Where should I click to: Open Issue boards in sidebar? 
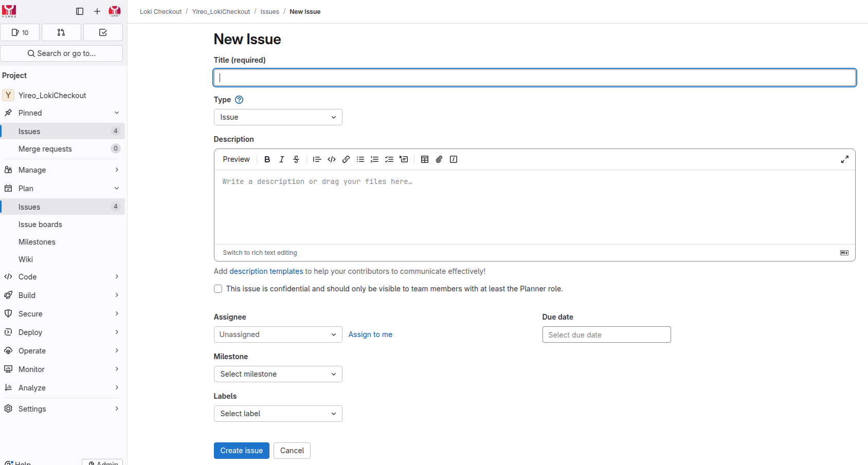40,225
